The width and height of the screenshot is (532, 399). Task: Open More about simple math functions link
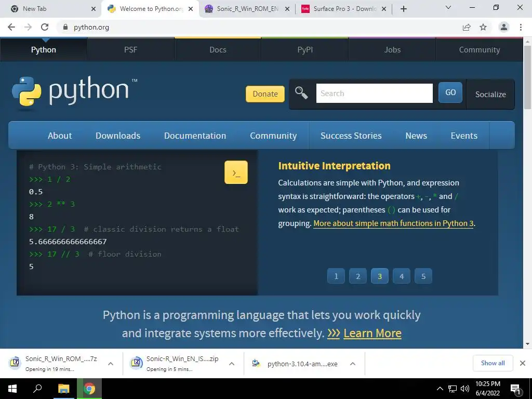393,223
